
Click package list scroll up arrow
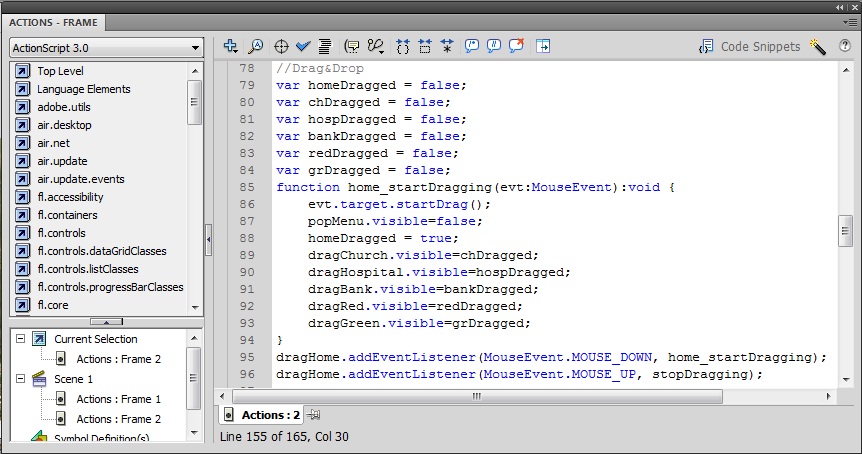click(195, 71)
